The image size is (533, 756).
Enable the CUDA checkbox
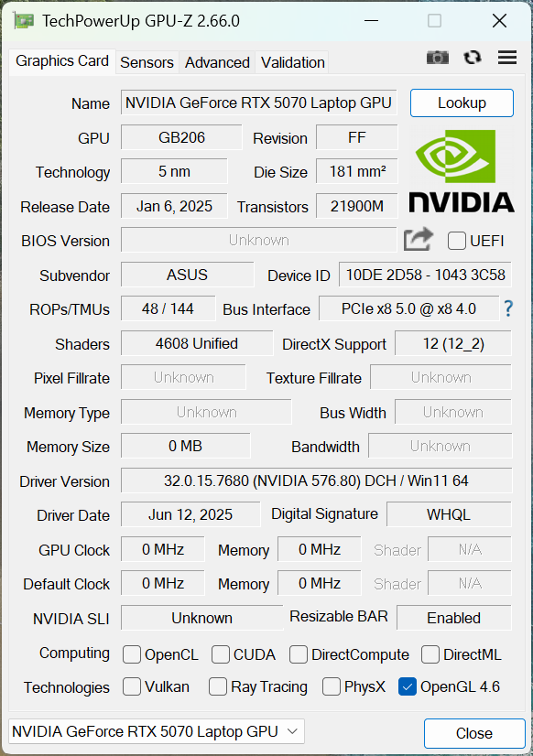[x=221, y=654]
